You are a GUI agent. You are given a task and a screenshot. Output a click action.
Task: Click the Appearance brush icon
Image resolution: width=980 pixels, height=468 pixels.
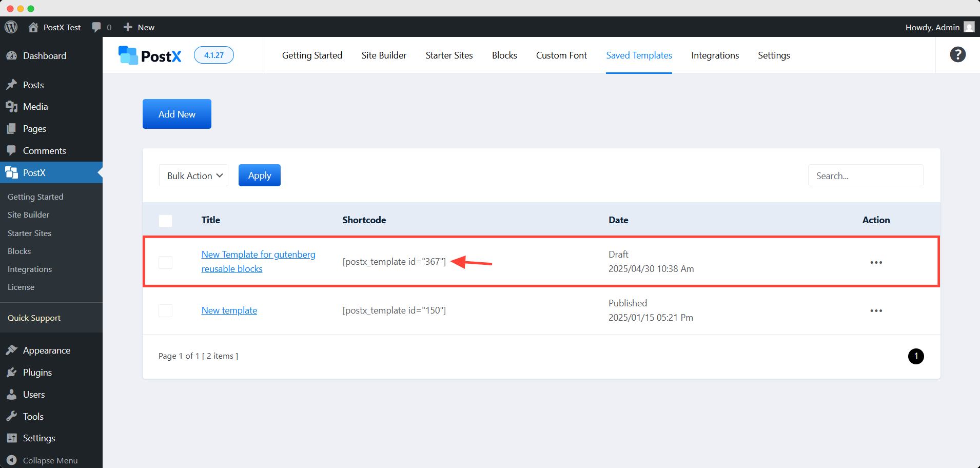12,350
